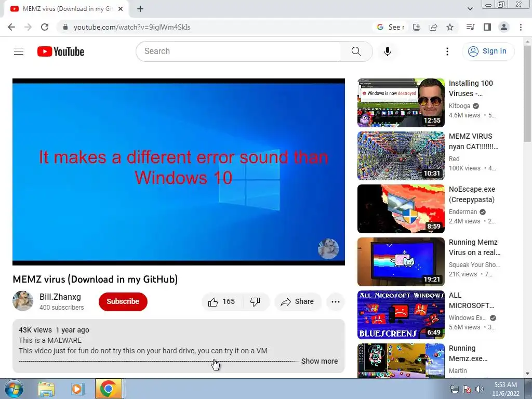
Task: Reload the page with refresh icon
Action: [45, 27]
